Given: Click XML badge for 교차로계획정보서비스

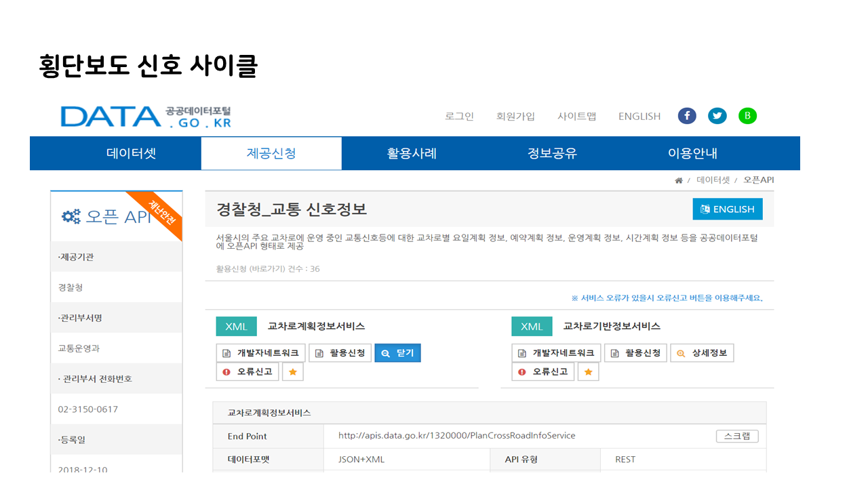Looking at the screenshot, I should pos(236,327).
